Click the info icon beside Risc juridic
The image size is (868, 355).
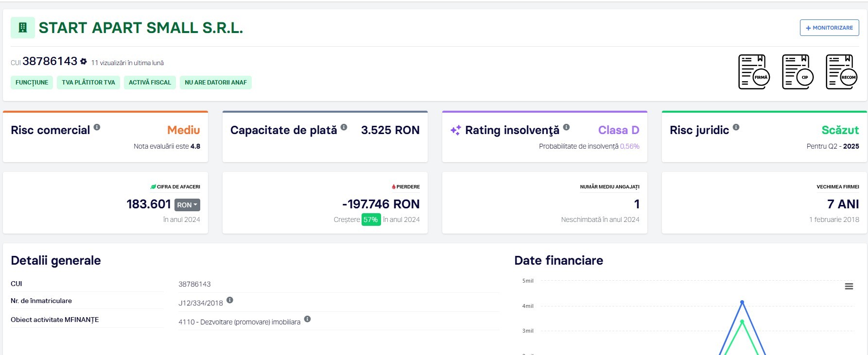pos(736,127)
